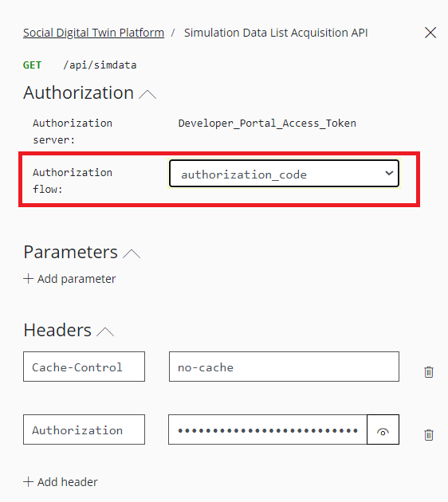Click the plus icon beside Add header
Image resolution: width=448 pixels, height=502 pixels.
click(28, 481)
